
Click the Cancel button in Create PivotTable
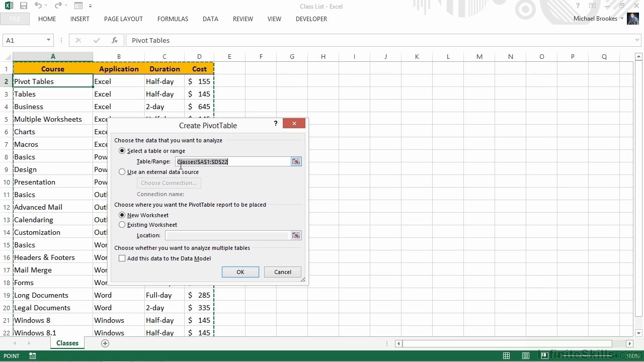coord(283,272)
